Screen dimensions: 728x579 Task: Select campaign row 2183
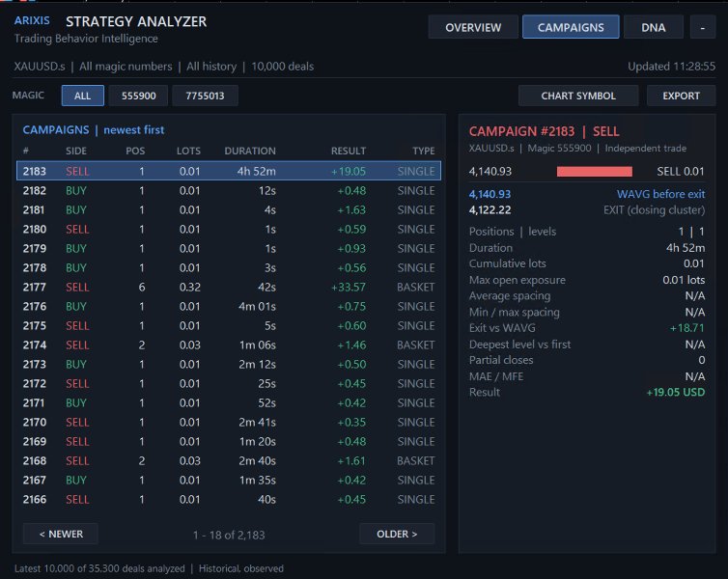point(229,171)
